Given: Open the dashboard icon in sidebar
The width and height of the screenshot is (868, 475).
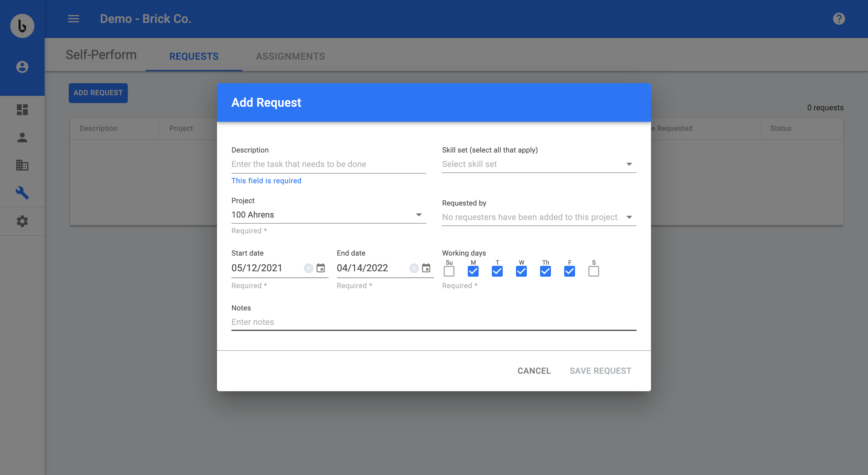Looking at the screenshot, I should coord(22,109).
